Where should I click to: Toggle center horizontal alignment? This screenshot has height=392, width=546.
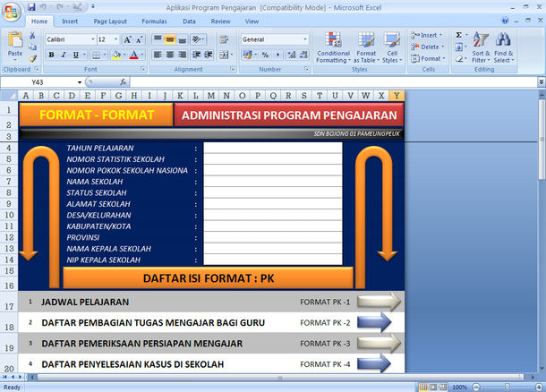click(170, 55)
